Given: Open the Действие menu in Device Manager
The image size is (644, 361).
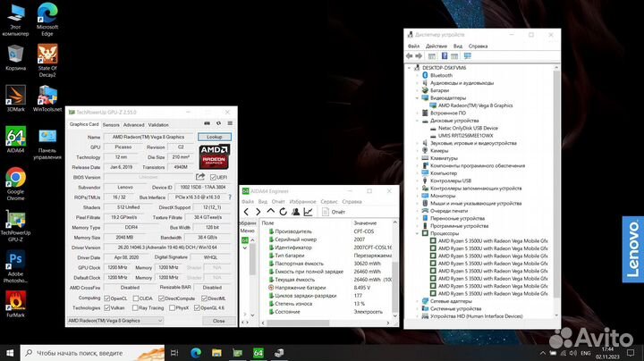Looking at the screenshot, I should [436, 46].
